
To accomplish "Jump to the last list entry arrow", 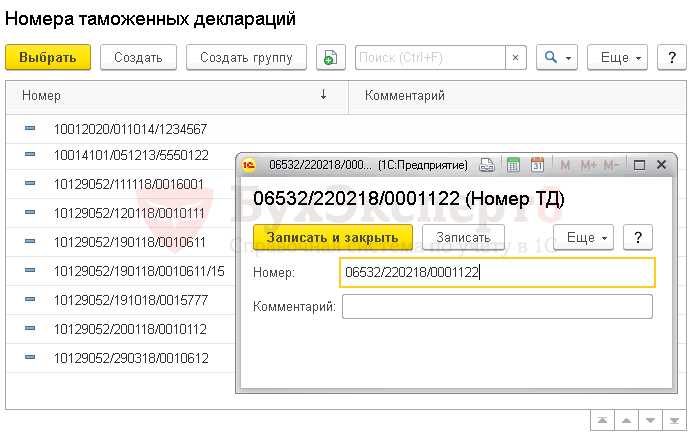I will coord(674,420).
